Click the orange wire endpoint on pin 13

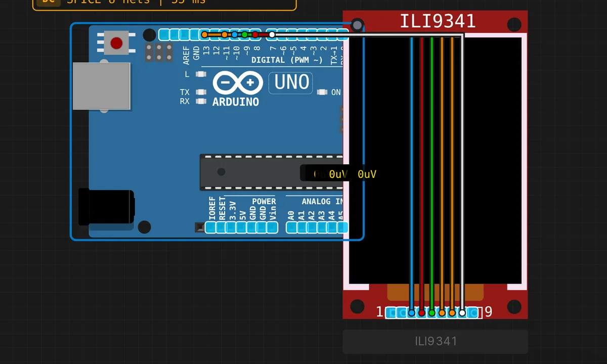205,35
